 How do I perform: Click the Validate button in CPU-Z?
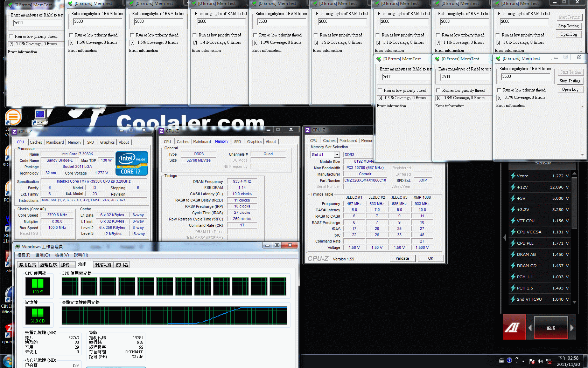402,258
